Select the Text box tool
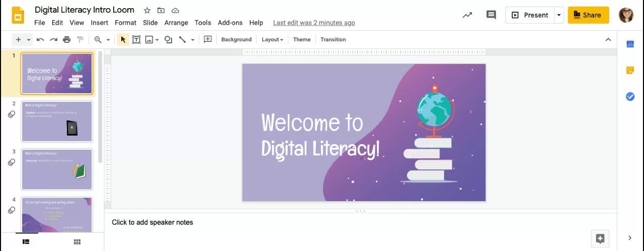Image resolution: width=644 pixels, height=251 pixels. click(136, 39)
